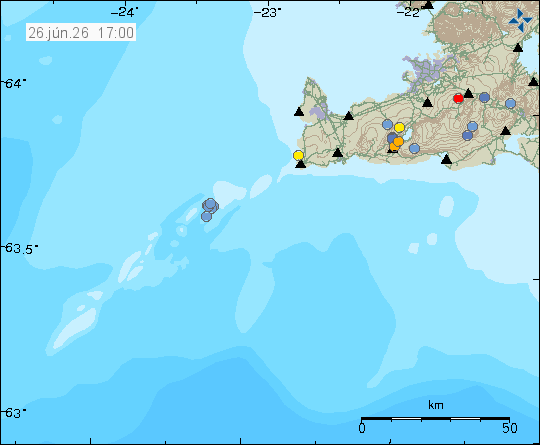
Task: Click the station triangle immediately right of the red marker
Action: coord(468,93)
